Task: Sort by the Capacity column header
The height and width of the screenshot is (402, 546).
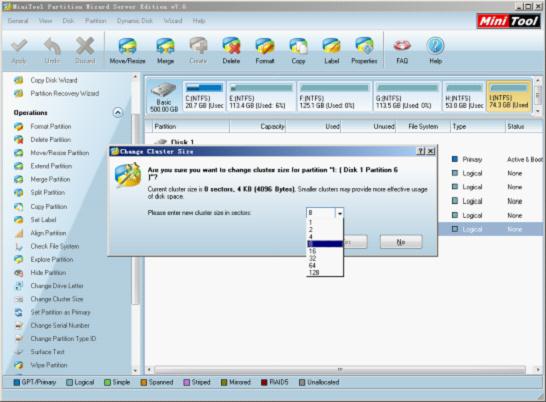Action: tap(258, 126)
